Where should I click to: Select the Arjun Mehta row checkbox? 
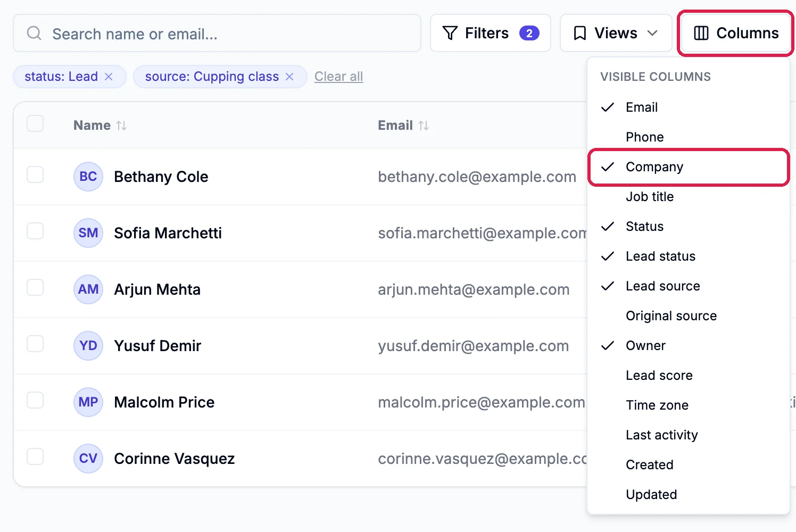click(35, 287)
